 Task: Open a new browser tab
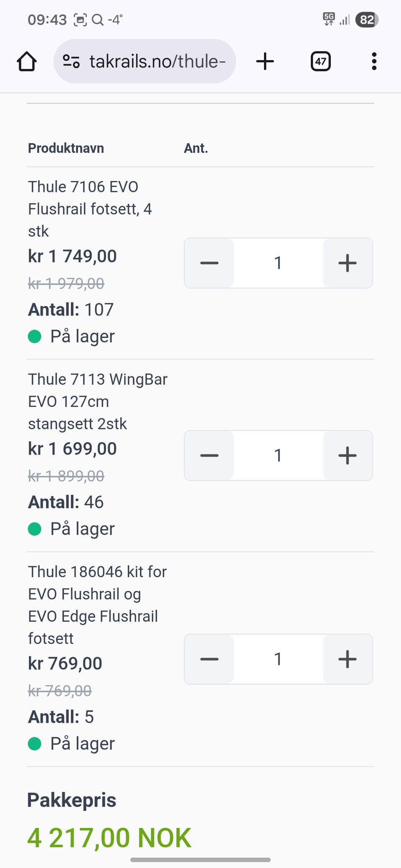click(265, 61)
